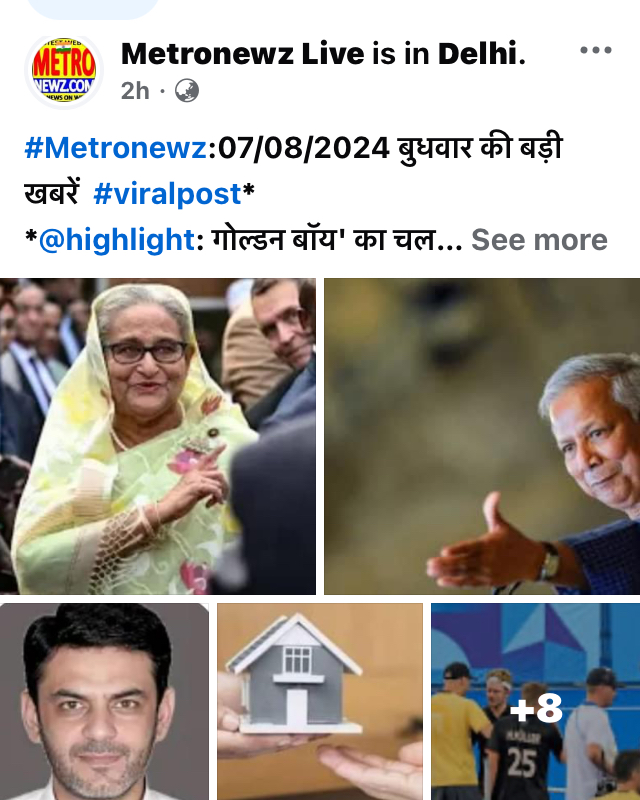This screenshot has height=800, width=640.
Task: Tap the globe public-audience icon
Action: tap(187, 91)
